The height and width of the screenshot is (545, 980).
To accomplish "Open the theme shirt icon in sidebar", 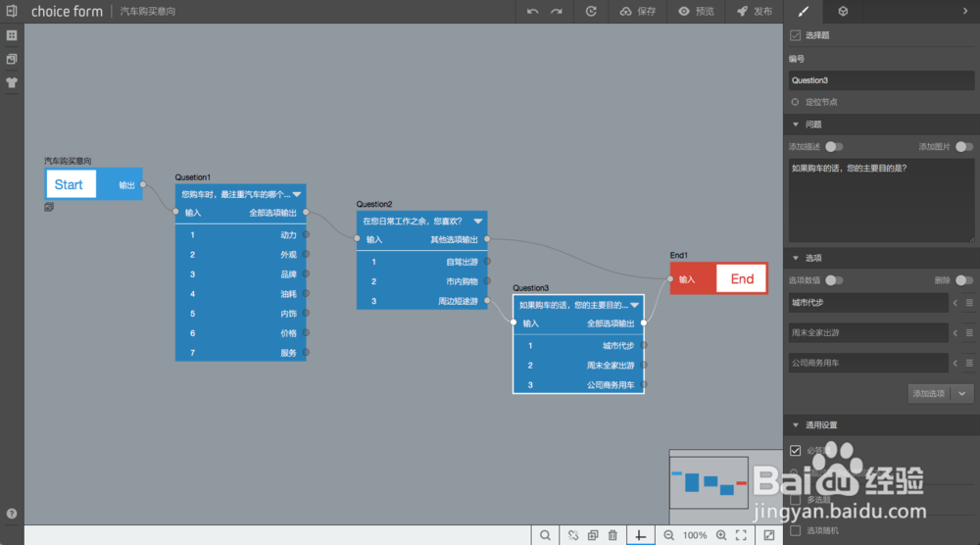I will 12,82.
